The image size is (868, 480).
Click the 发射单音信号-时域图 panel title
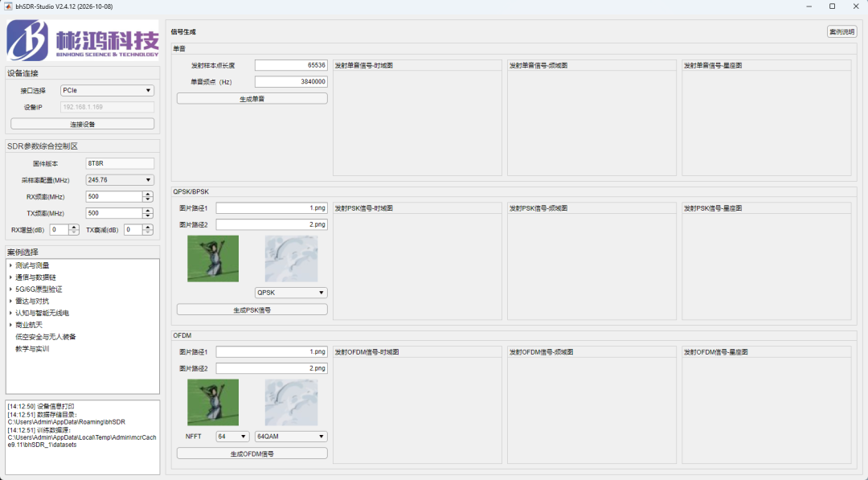364,65
